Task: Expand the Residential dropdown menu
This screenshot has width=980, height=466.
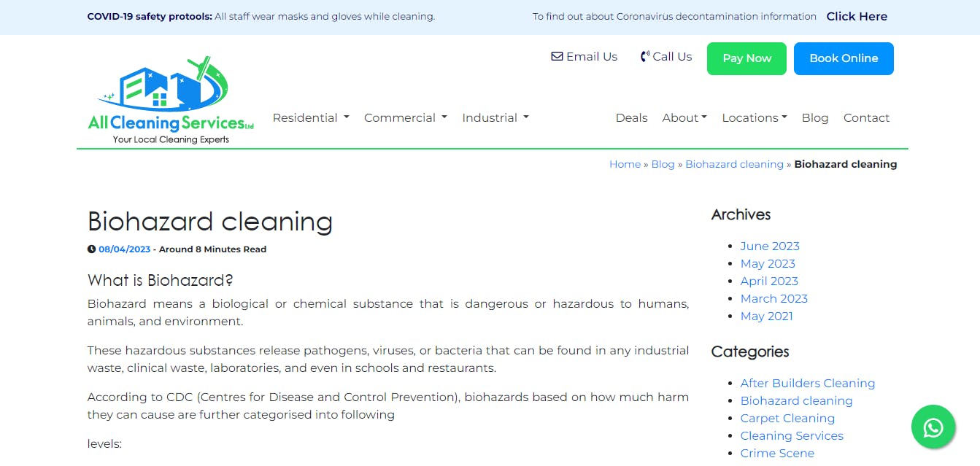Action: [311, 118]
